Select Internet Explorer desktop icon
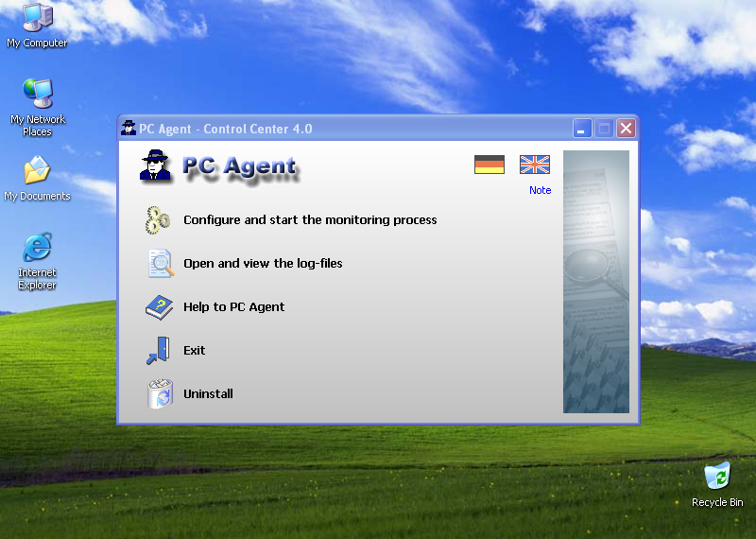 [x=37, y=261]
